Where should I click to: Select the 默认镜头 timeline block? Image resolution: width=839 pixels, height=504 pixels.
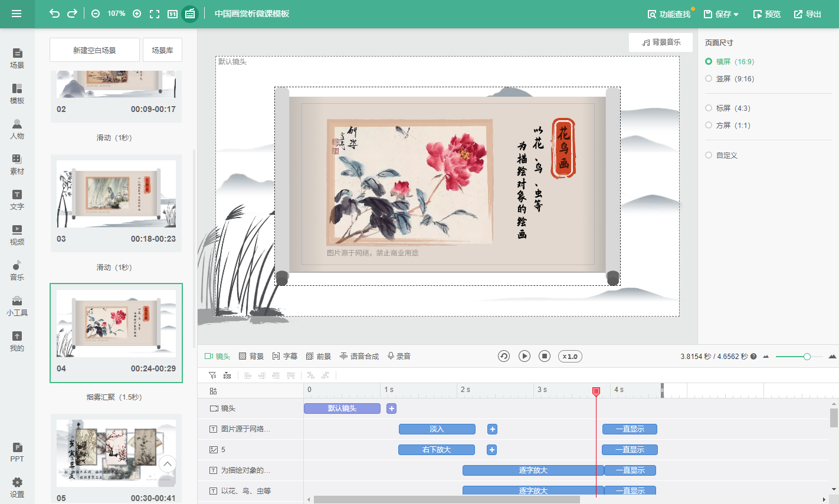tap(342, 409)
